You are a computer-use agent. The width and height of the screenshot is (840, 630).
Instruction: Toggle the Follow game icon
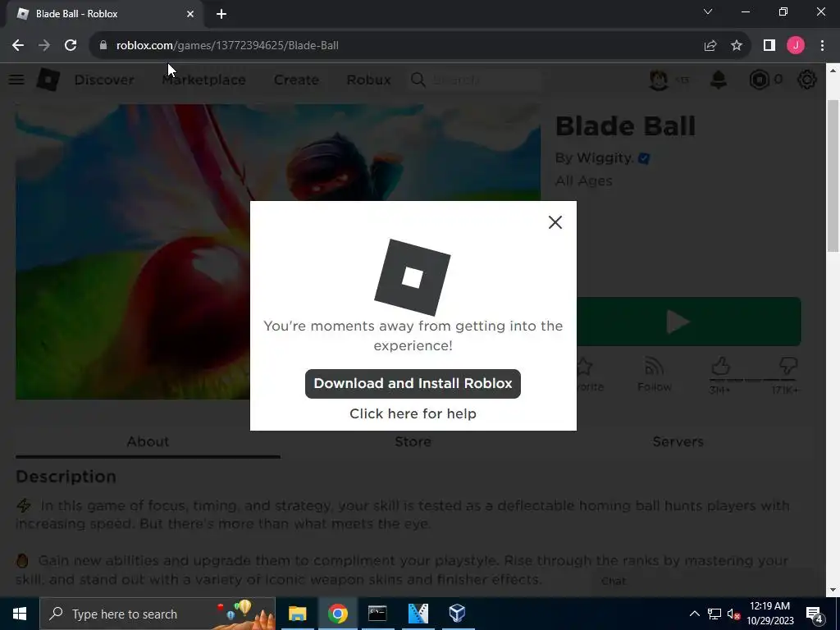[x=654, y=367]
